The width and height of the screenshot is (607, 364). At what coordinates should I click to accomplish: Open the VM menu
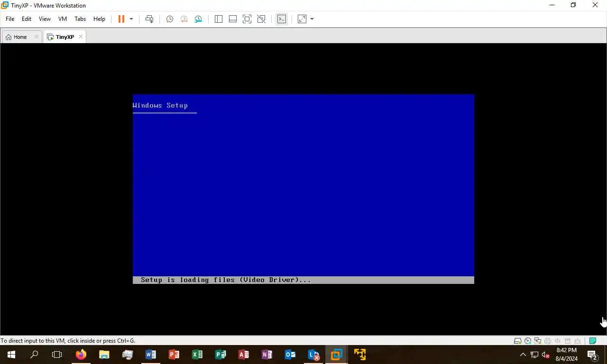coord(63,19)
